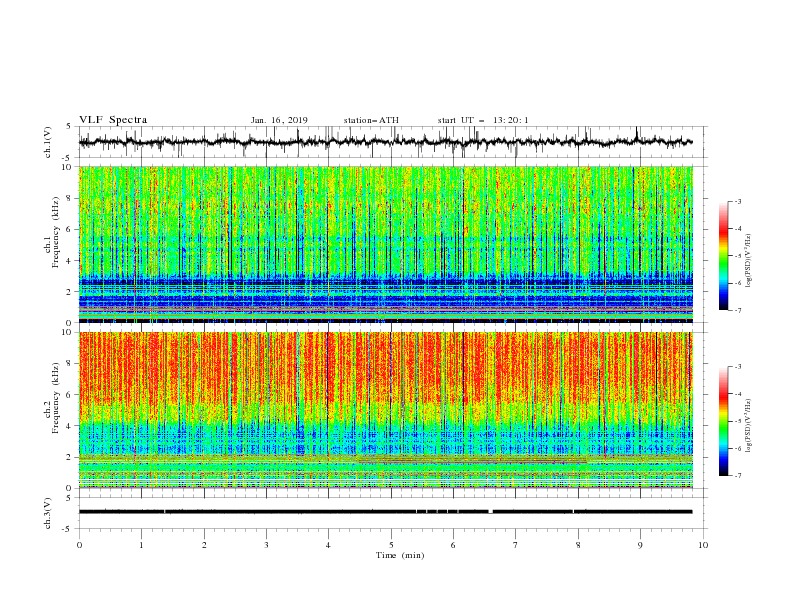Click the "8" kHz tick on ch.2 frequency axis
Screen dimensions: 792x612
[70, 364]
